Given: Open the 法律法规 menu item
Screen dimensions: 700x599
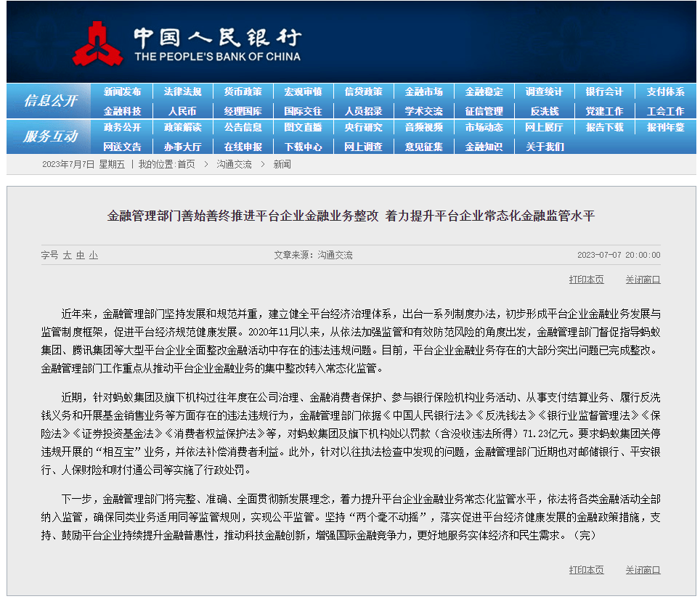Looking at the screenshot, I should (182, 91).
